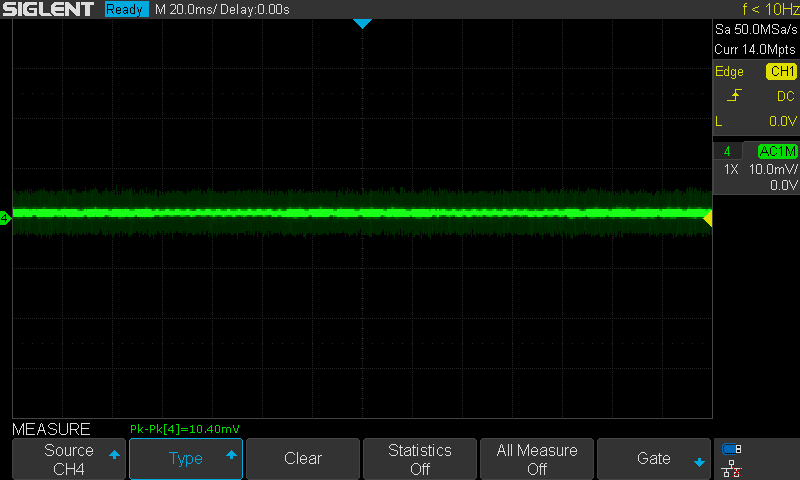Click the USB drive status icon
This screenshot has width=800, height=480.
(731, 449)
